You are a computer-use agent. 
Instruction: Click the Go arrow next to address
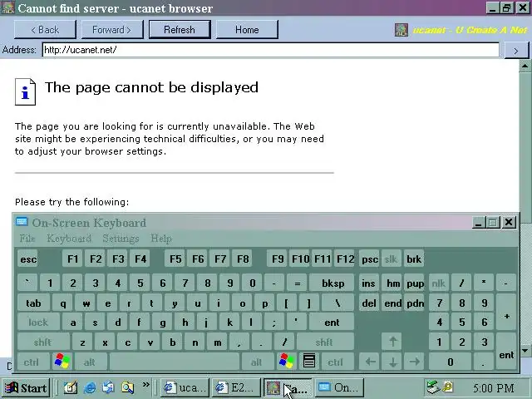tap(516, 51)
